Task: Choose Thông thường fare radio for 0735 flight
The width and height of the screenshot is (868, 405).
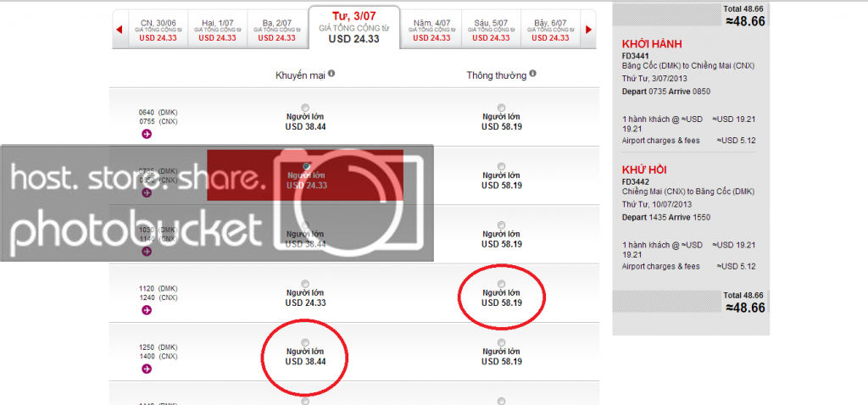Action: click(502, 166)
